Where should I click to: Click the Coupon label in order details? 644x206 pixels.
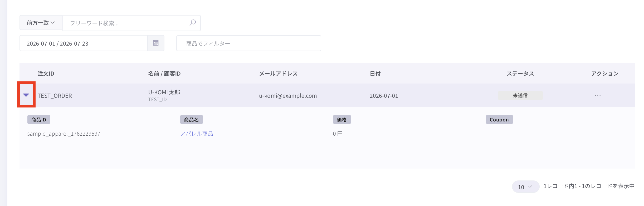[499, 120]
